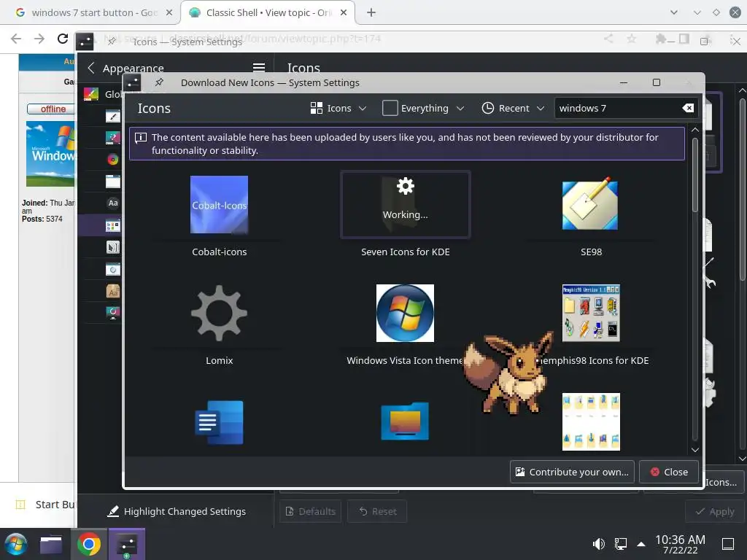Go back from Appearance in System Settings
Screen dimensions: 747x560
(x=91, y=68)
